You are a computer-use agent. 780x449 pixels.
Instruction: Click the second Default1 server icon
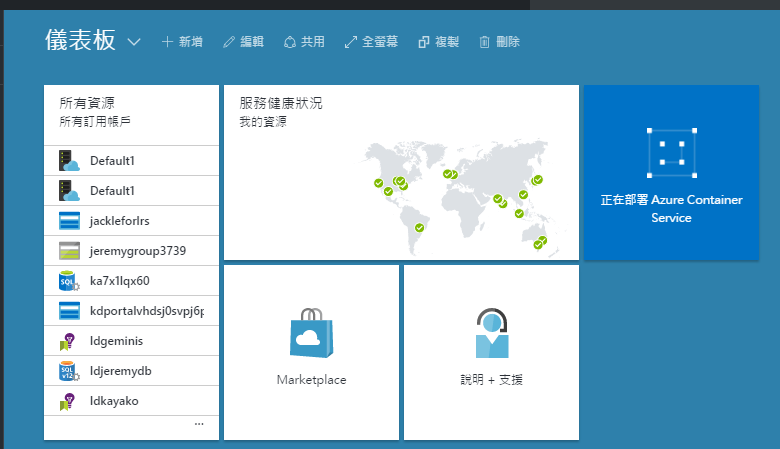69,190
